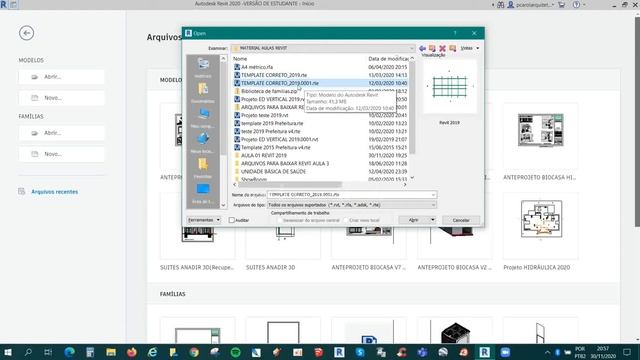
Task: Open Chrome from the taskbar
Action: pos(194,352)
